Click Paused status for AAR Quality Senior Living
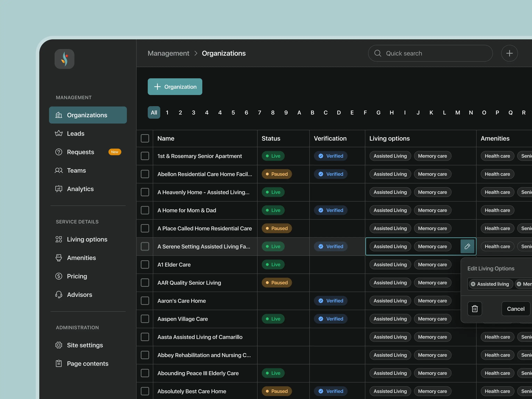This screenshot has width=532, height=399. tap(277, 283)
